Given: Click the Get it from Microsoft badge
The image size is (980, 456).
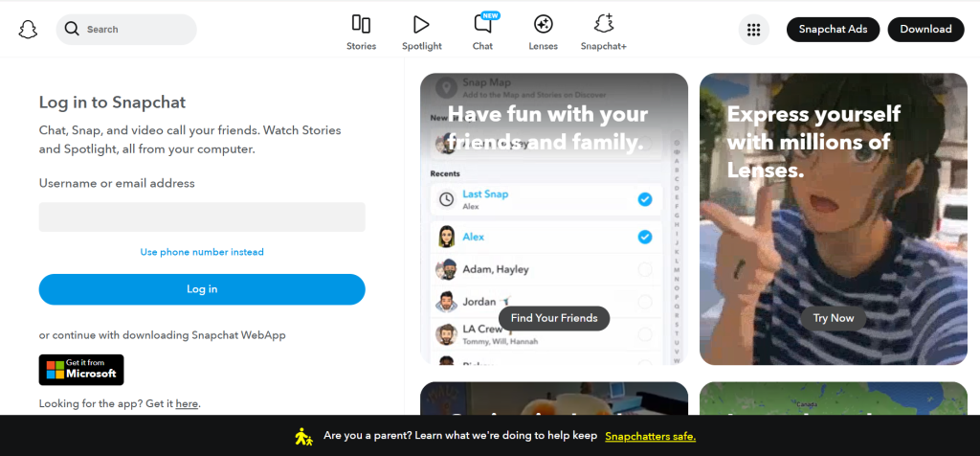Looking at the screenshot, I should click(x=81, y=370).
